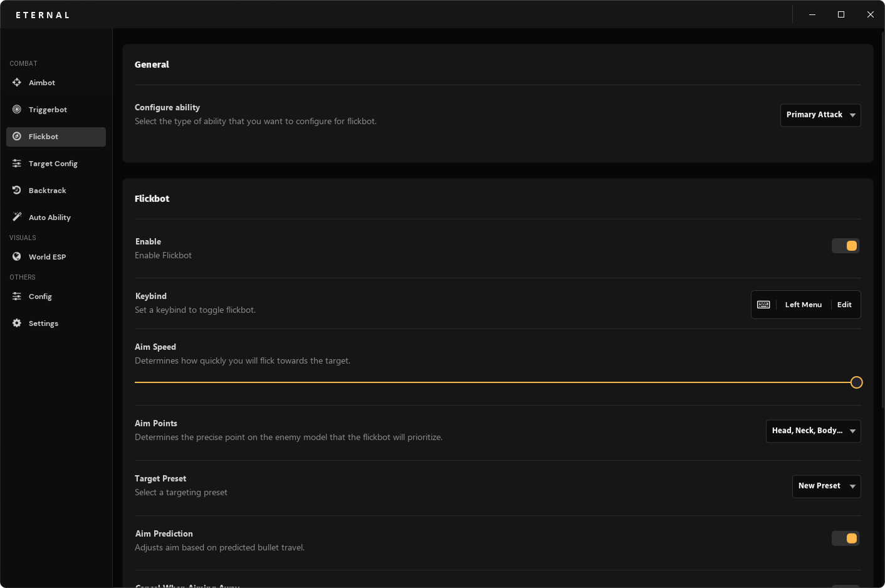Click the Left Menu keybind label
The width and height of the screenshot is (885, 588).
pyautogui.click(x=803, y=305)
